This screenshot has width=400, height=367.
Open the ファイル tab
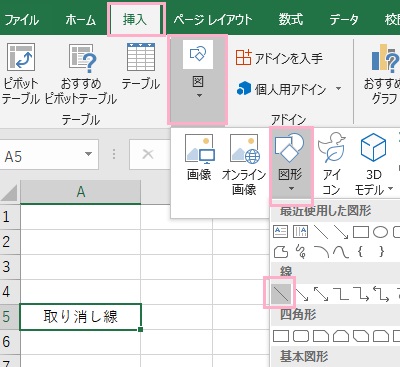point(21,19)
